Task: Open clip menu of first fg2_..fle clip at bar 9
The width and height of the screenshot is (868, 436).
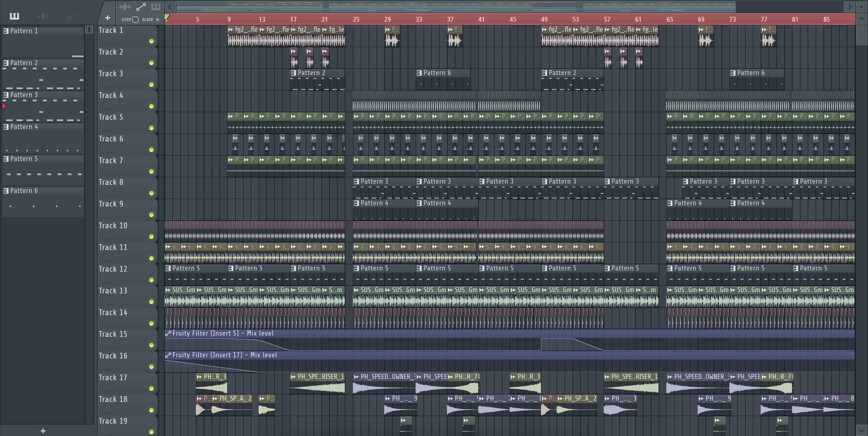Action: (231, 30)
